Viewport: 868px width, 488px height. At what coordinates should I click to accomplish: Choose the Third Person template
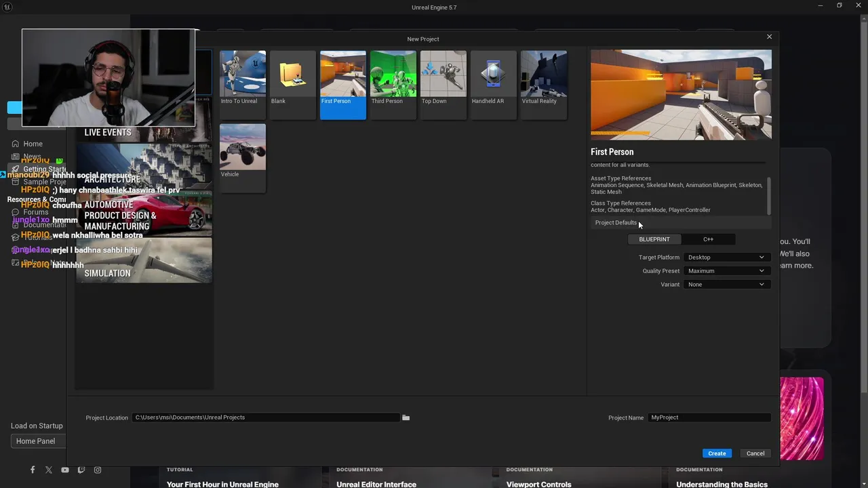click(393, 85)
